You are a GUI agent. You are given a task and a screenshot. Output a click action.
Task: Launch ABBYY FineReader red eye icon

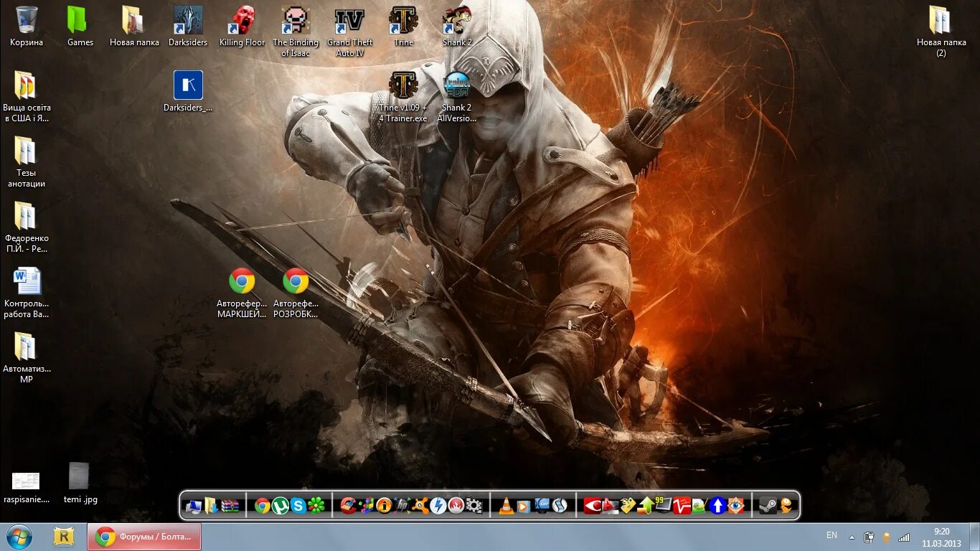[x=593, y=506]
